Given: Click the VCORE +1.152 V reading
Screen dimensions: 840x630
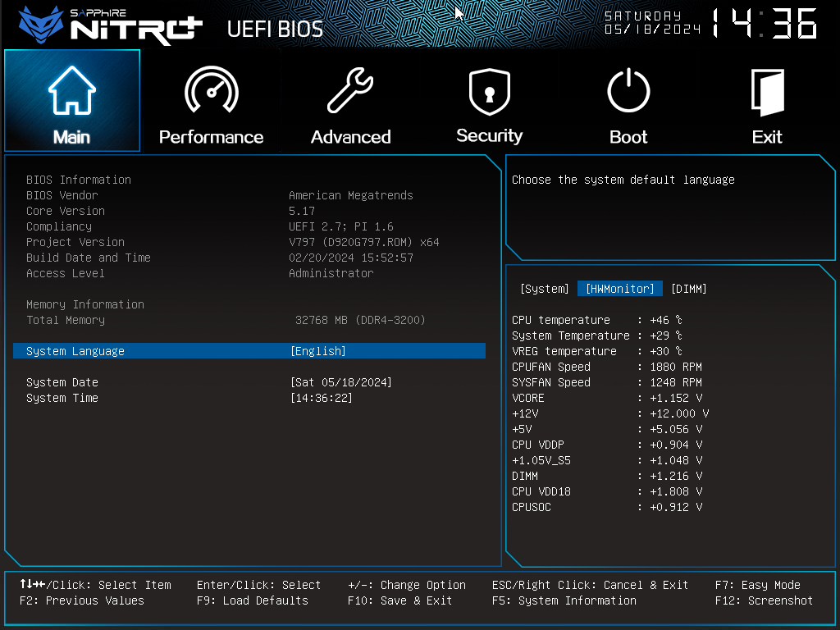Looking at the screenshot, I should (606, 398).
